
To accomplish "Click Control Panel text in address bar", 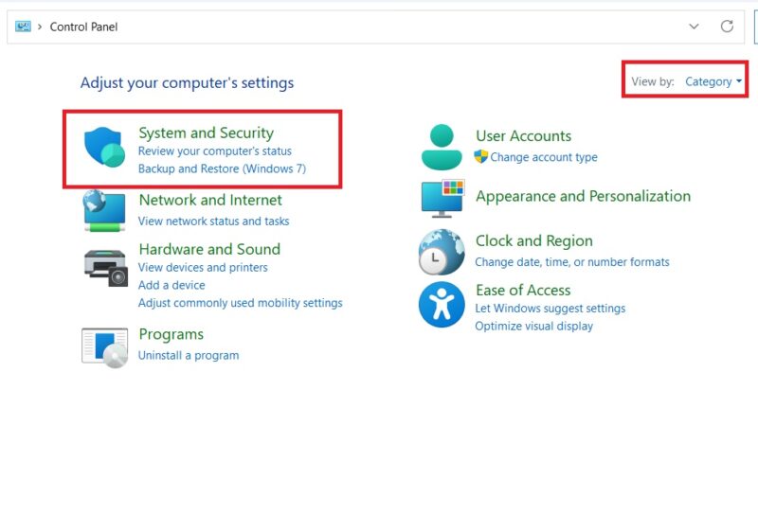I will coord(83,27).
